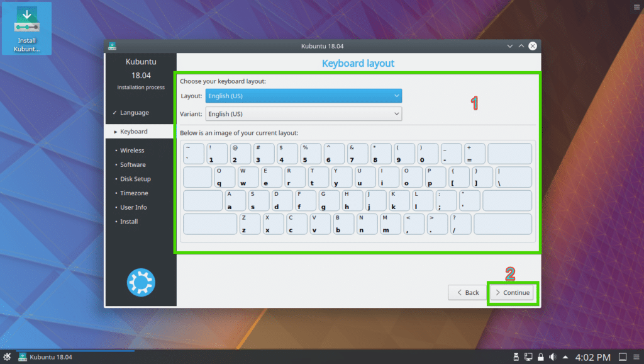The height and width of the screenshot is (364, 644).
Task: Expand the hidden system tray icons arrow
Action: click(x=565, y=356)
